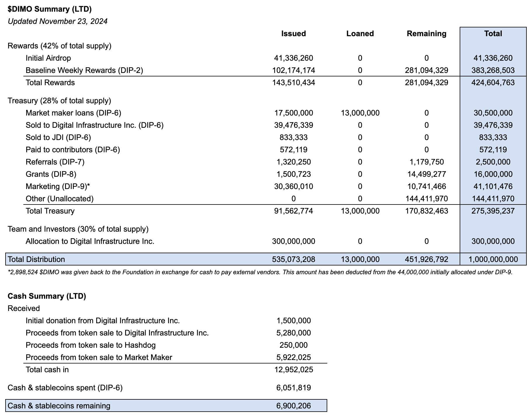Screen dimensions: 532x416
Task: Click the "$DIMO Summary (LTD)" title
Action: pyautogui.click(x=50, y=9)
